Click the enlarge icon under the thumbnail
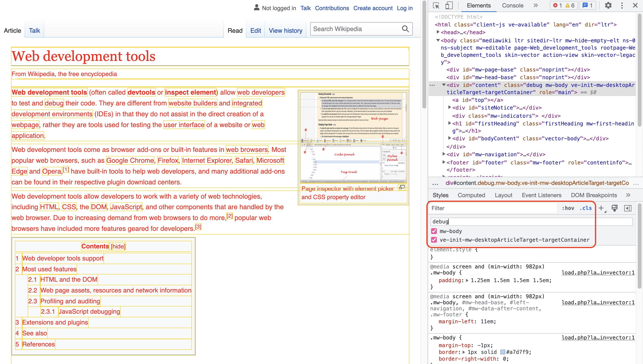Image resolution: width=643 pixels, height=364 pixels. click(x=402, y=187)
